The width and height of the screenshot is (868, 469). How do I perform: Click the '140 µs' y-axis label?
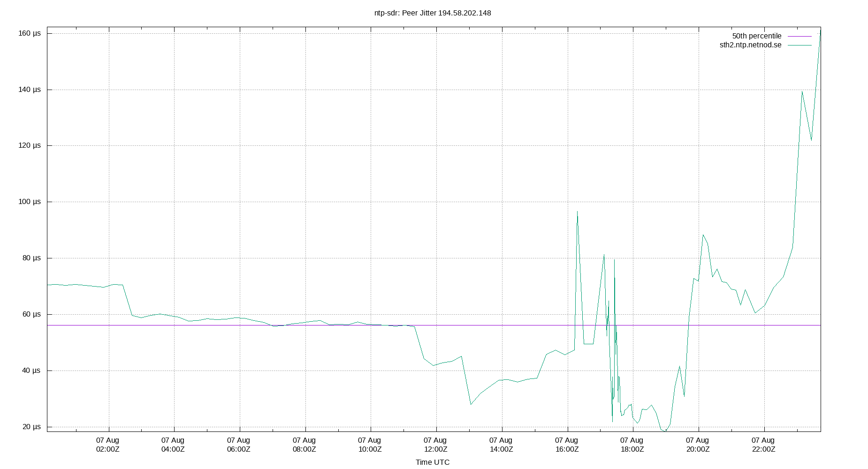(x=30, y=90)
